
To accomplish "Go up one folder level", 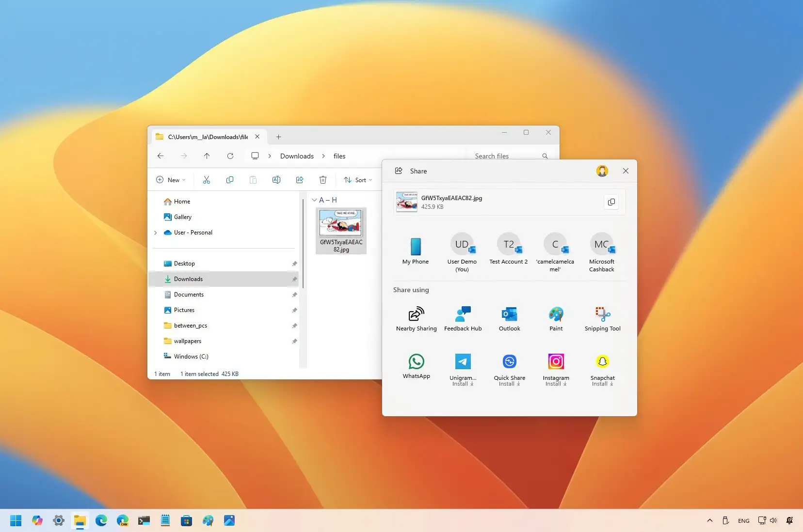I will coord(207,156).
